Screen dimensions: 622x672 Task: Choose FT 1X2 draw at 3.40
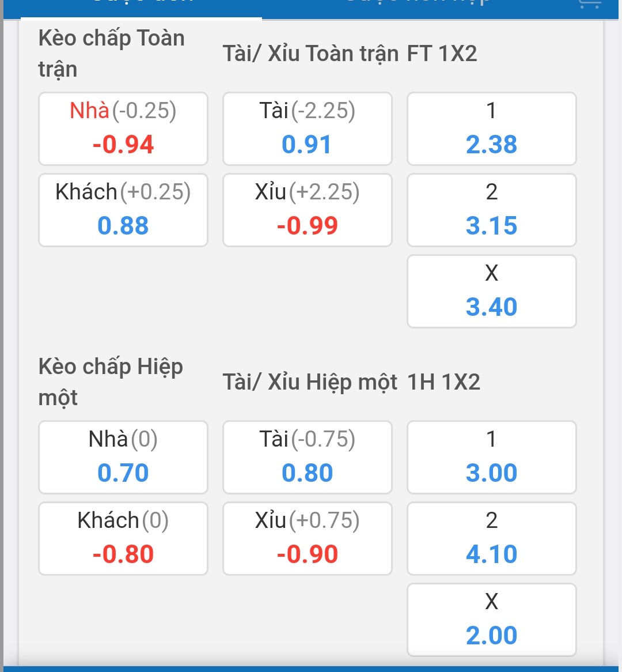491,292
